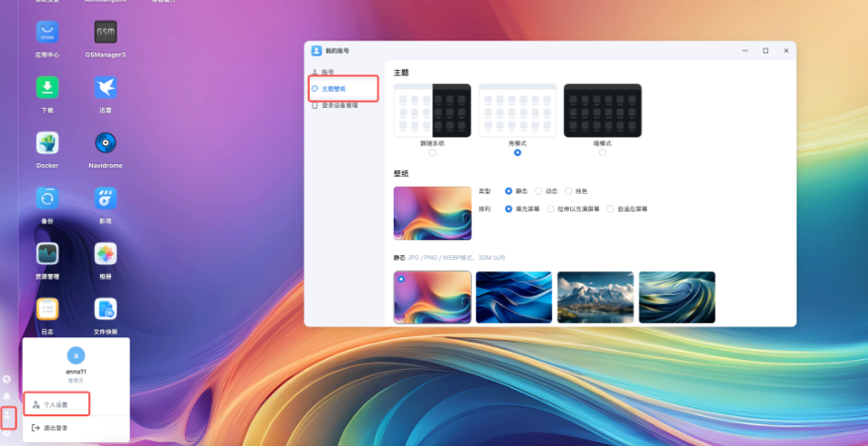Maximize the 我的账号 window
Screen dimensions: 868x446
click(x=766, y=50)
